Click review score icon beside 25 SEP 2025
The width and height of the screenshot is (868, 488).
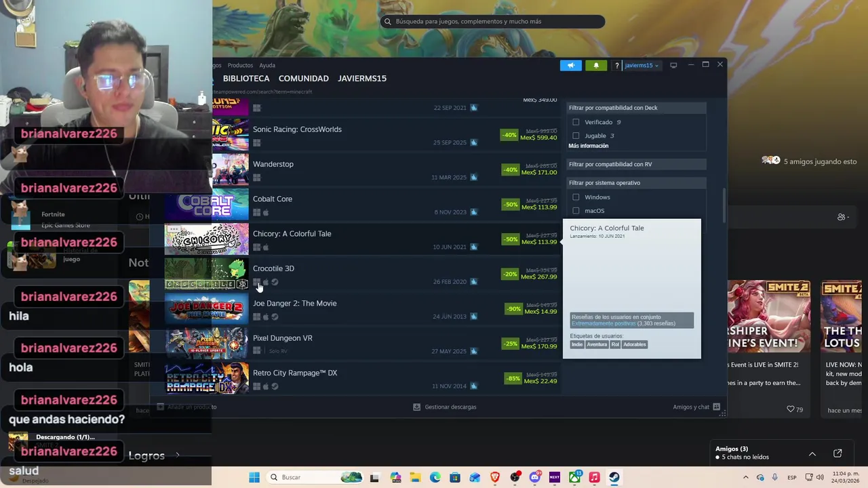pos(474,142)
